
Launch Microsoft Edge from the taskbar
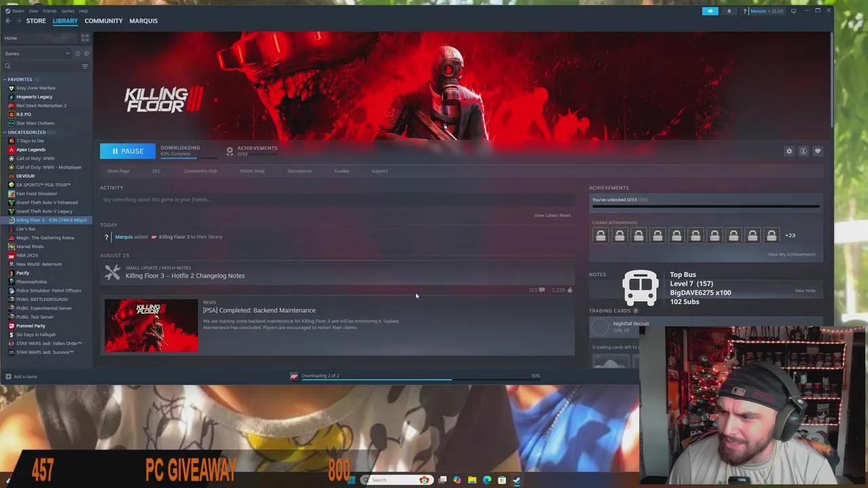[487, 480]
